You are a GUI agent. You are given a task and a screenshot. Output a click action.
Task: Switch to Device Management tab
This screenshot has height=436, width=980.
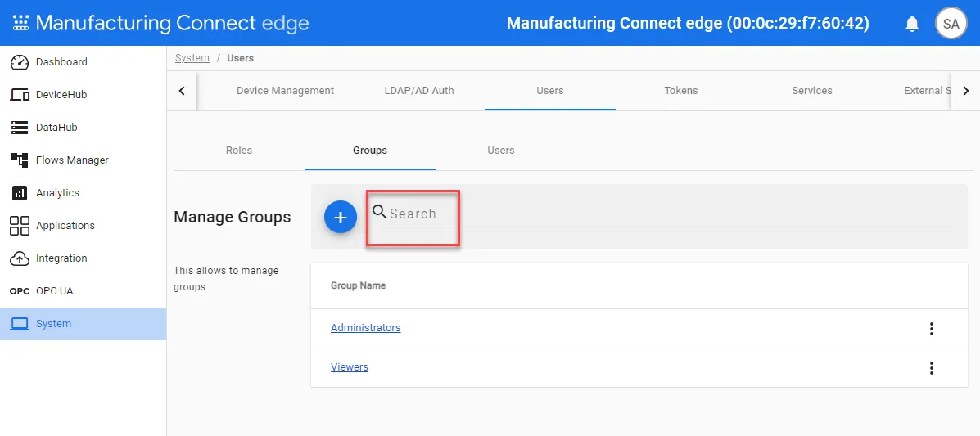coord(285,91)
